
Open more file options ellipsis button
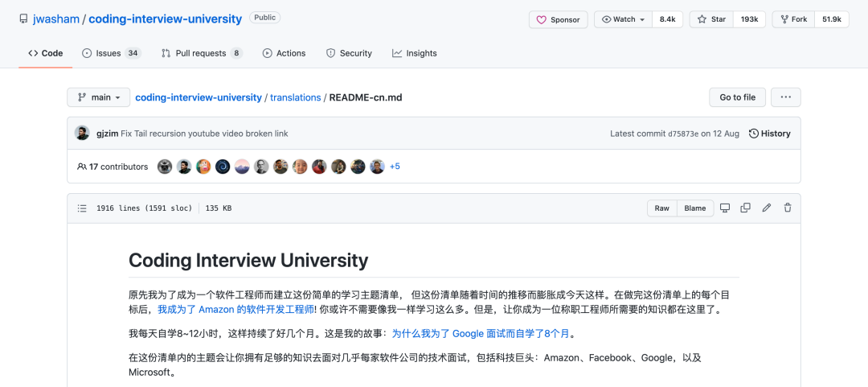point(785,97)
